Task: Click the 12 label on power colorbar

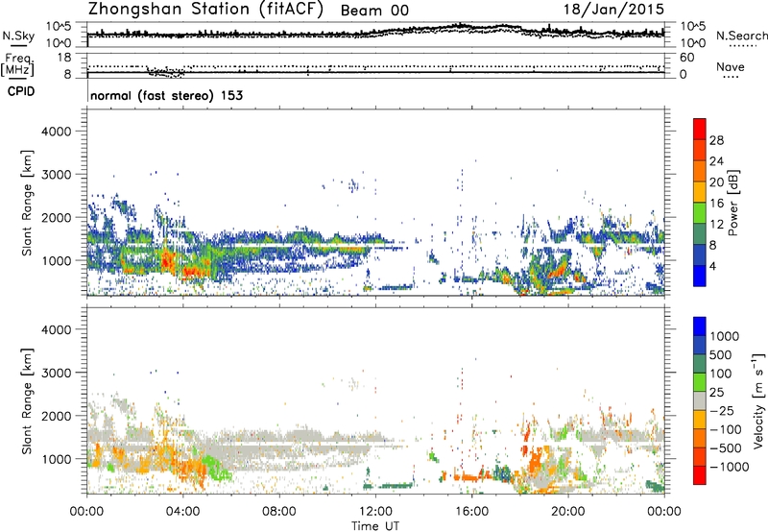Action: point(716,225)
